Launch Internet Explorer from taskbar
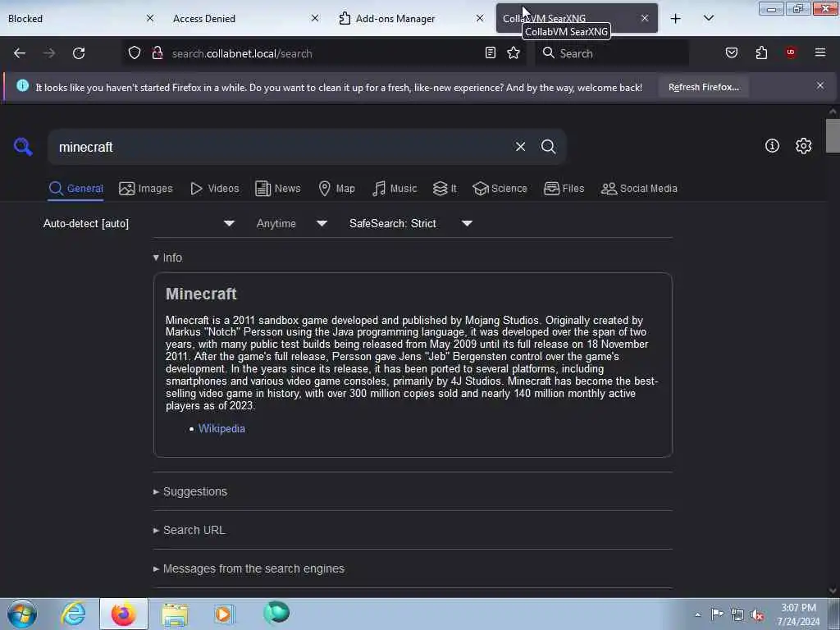 coord(73,614)
